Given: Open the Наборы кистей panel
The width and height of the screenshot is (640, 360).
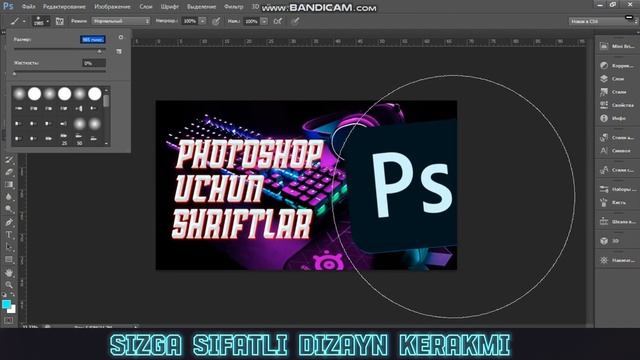Looking at the screenshot, I should (617, 189).
